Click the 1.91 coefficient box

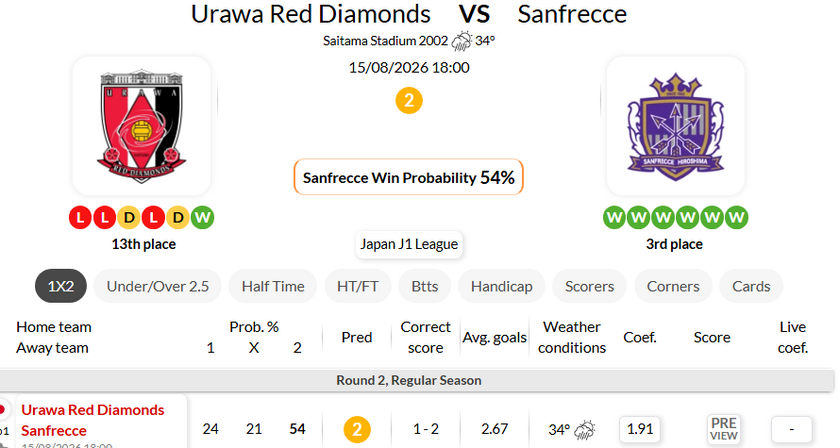click(x=640, y=429)
